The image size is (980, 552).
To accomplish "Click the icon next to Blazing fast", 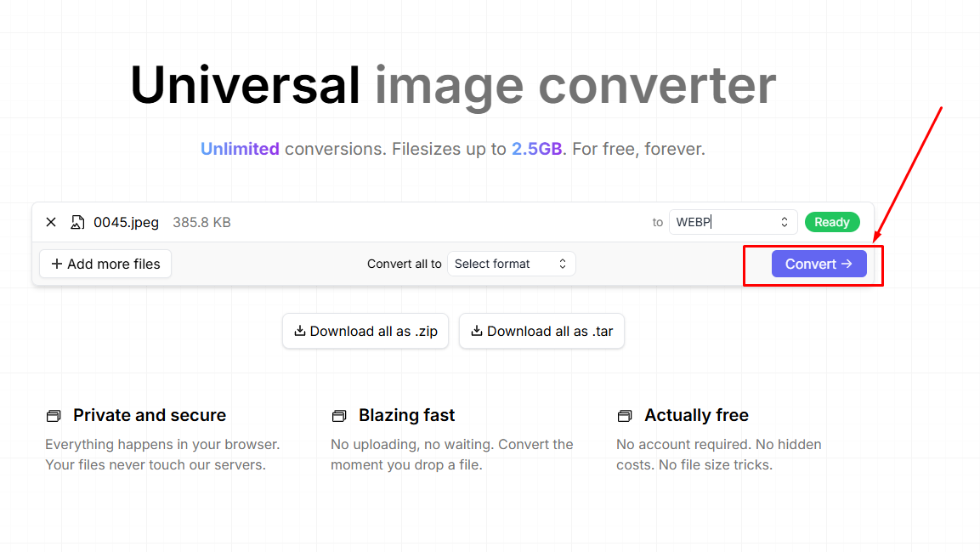I will tap(339, 415).
